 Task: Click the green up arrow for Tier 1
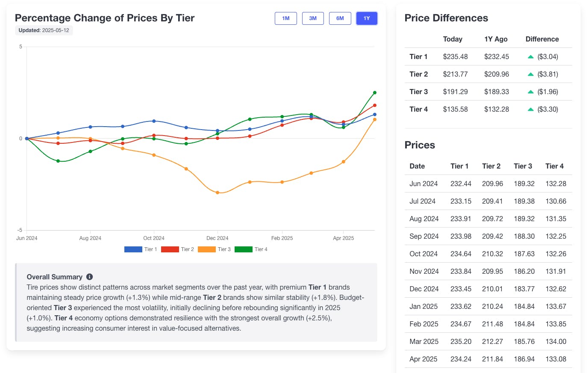click(x=531, y=56)
